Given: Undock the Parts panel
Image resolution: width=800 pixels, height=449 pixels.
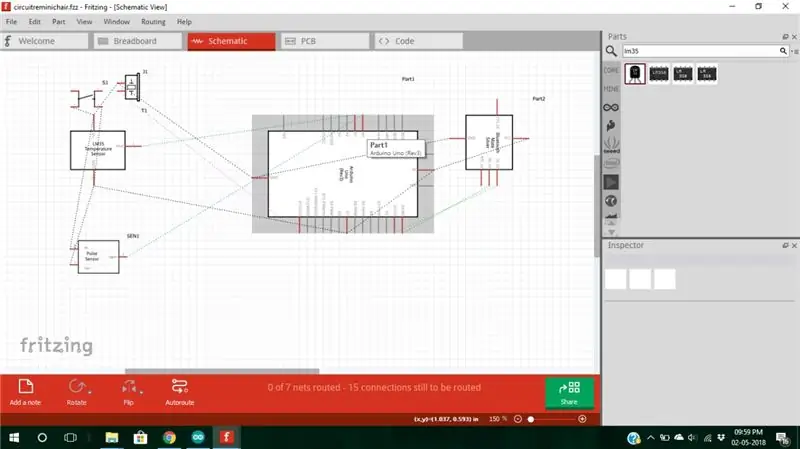Looking at the screenshot, I should pyautogui.click(x=785, y=37).
